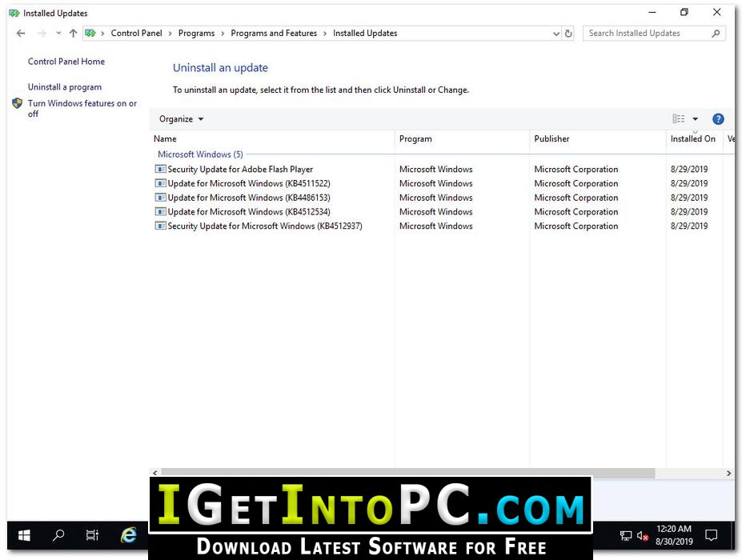Open the Windows Start menu
Image resolution: width=742 pixels, height=560 pixels.
click(x=24, y=535)
